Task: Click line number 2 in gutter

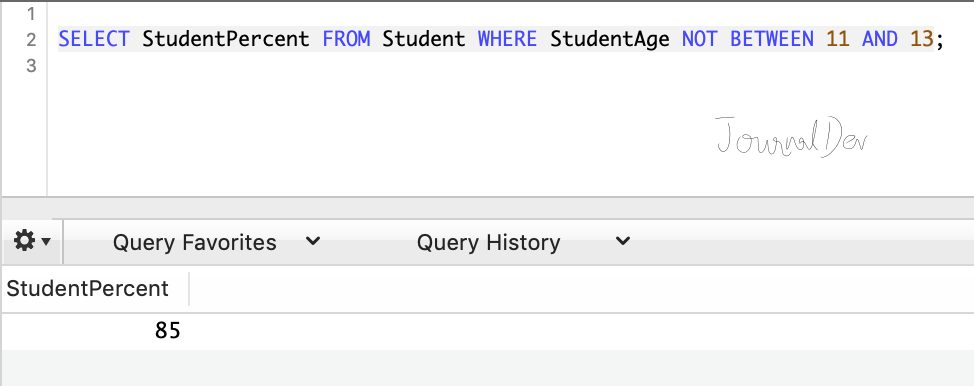Action: point(30,39)
